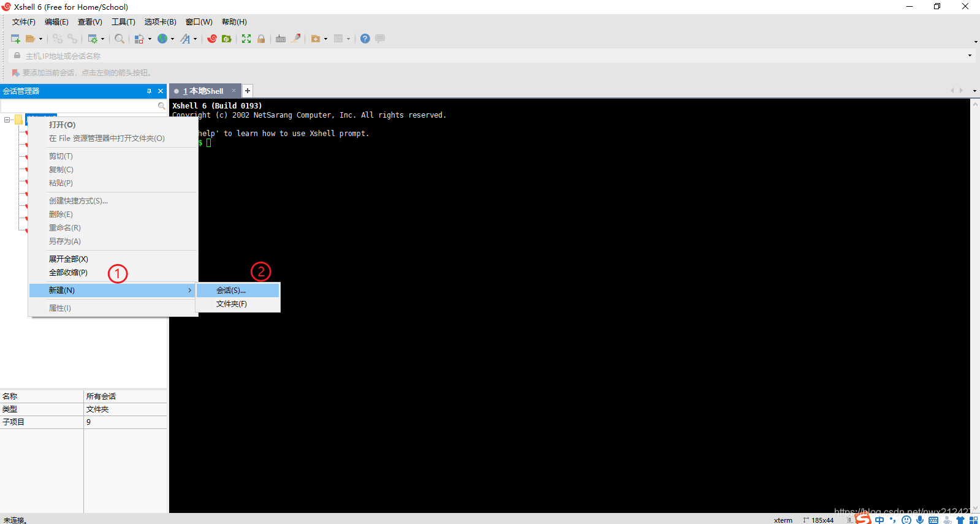Expand dropdown arrow beside Open folder icon
Screen dimensions: 980x524
click(41, 39)
